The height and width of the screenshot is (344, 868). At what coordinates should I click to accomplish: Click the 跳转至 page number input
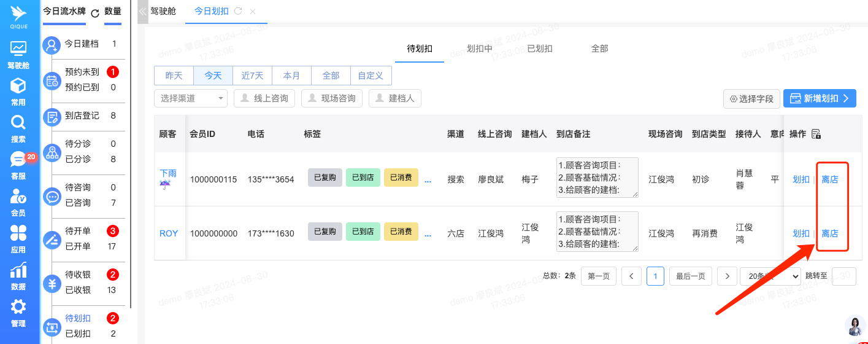(843, 276)
